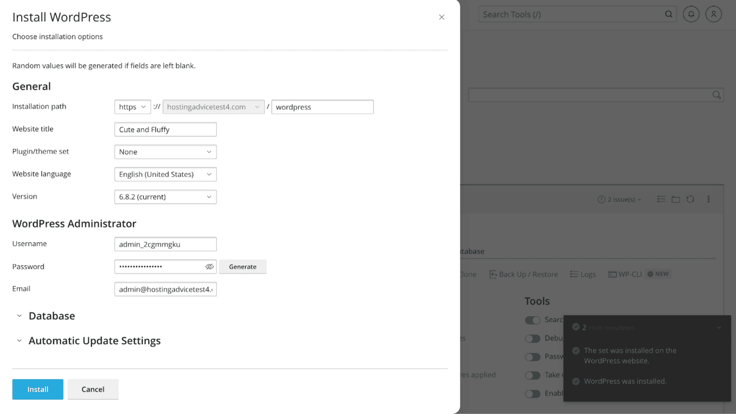Show the hidden administrator password
Viewport: 736px width, 414px height.
point(209,267)
